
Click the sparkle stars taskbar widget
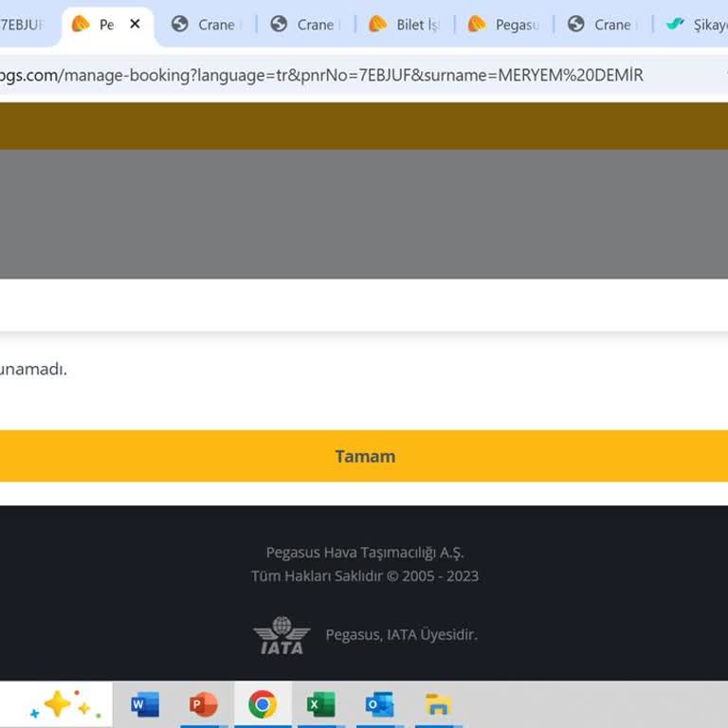(x=65, y=705)
